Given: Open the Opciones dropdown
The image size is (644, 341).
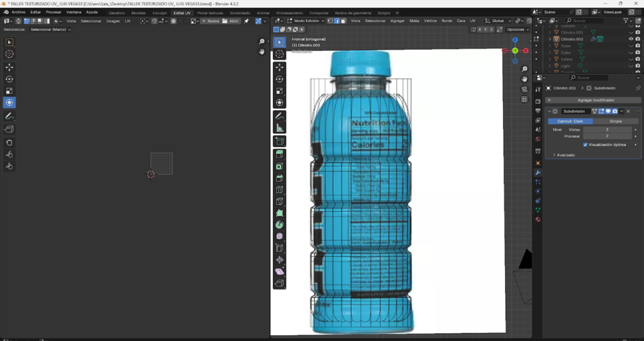Looking at the screenshot, I should pos(518,30).
